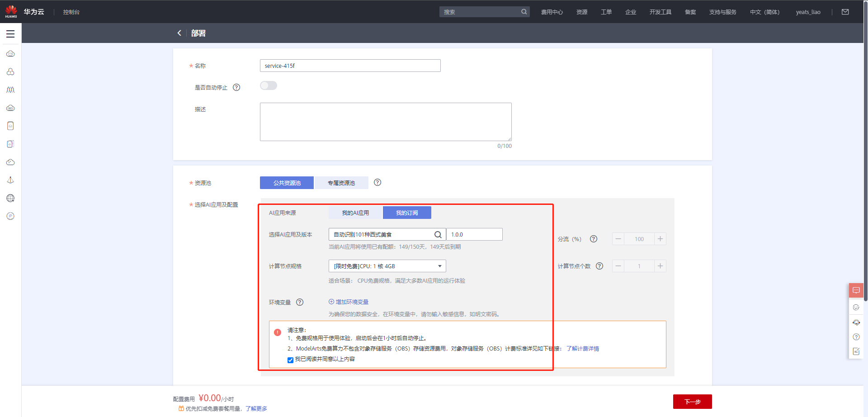Open the 支持与服务 menu

pyautogui.click(x=722, y=12)
